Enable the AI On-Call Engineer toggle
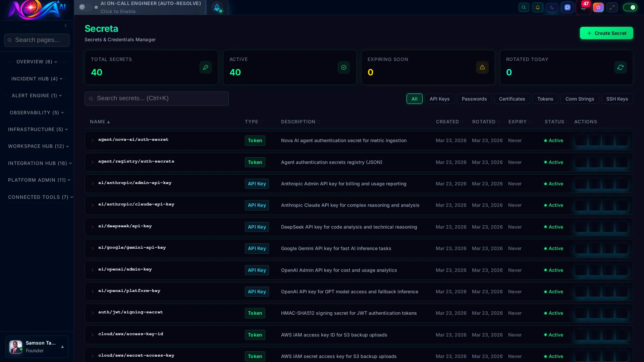644x362 pixels. pos(85,7)
